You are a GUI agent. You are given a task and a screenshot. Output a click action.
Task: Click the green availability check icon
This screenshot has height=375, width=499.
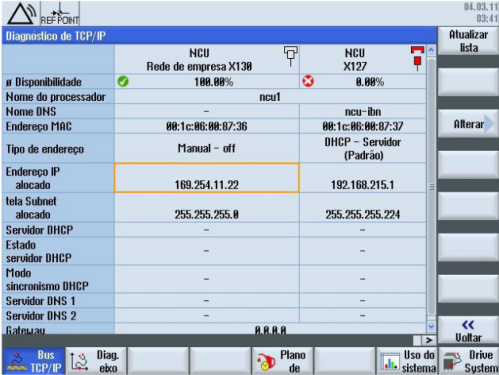click(123, 81)
